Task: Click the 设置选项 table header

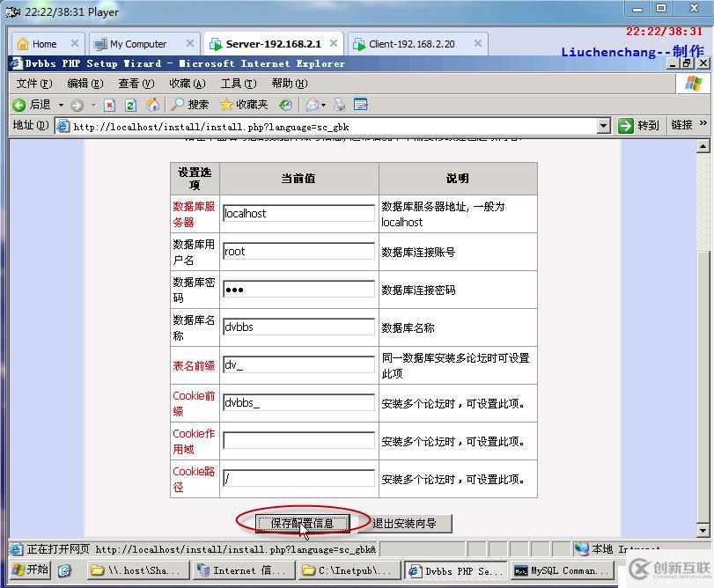Action: click(x=195, y=179)
